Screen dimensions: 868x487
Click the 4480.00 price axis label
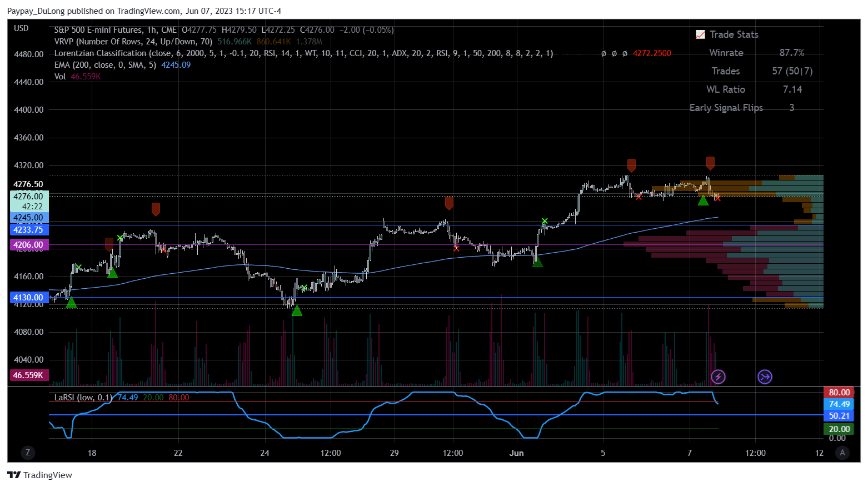(28, 54)
